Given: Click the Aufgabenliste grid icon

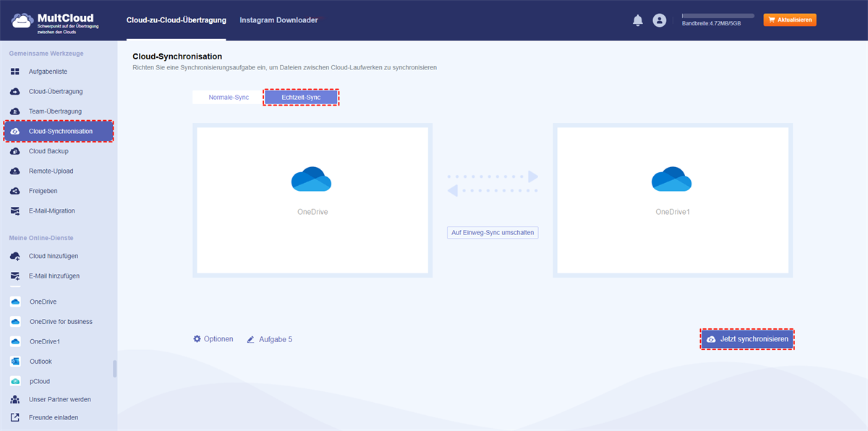Looking at the screenshot, I should pos(15,72).
